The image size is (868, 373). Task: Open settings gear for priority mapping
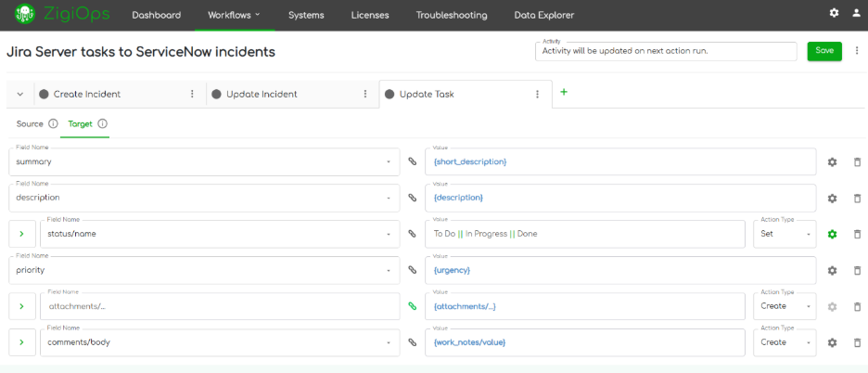coord(832,270)
